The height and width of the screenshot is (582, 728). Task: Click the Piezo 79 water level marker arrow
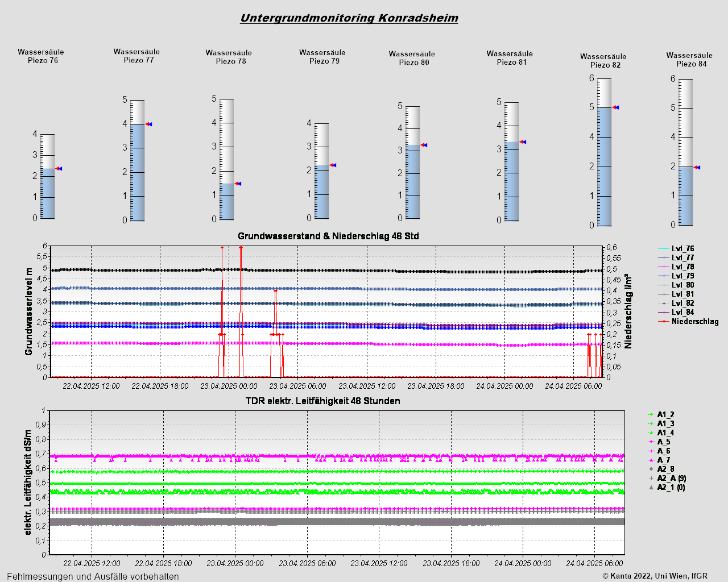pyautogui.click(x=333, y=165)
